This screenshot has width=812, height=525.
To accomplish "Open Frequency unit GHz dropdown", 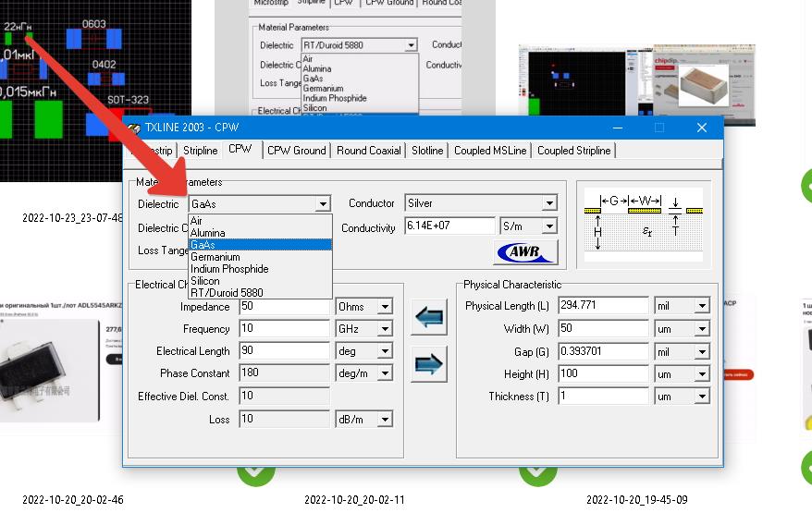I will point(385,329).
